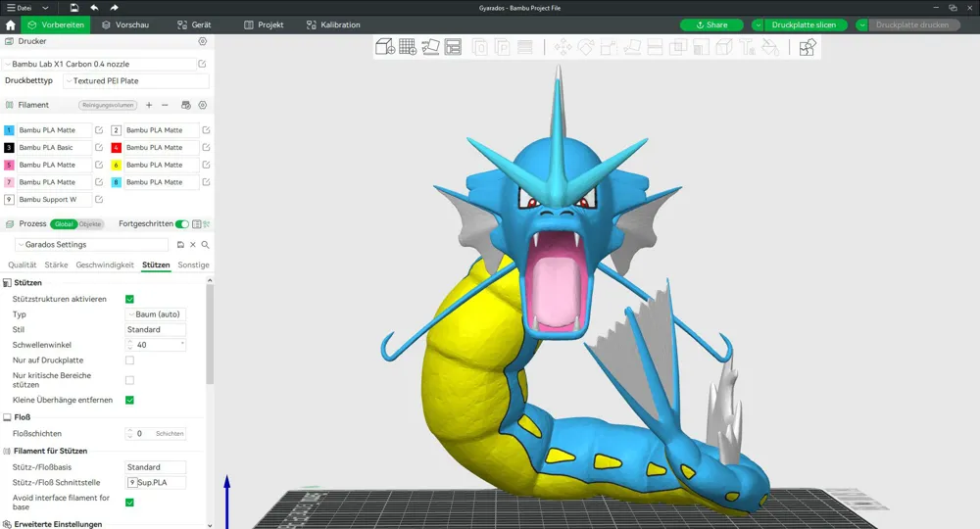This screenshot has height=529, width=980.
Task: Search process settings magnifier icon
Action: pyautogui.click(x=205, y=245)
